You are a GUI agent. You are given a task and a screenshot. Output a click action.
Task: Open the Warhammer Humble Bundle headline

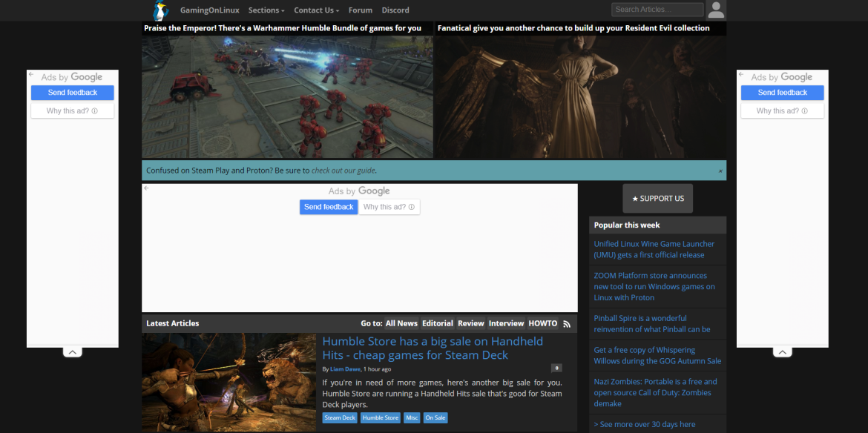tap(283, 28)
